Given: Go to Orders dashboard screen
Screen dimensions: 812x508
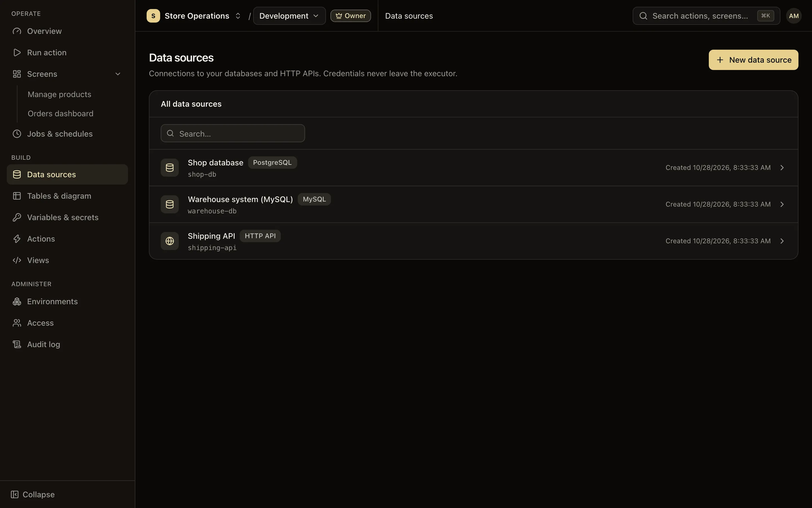Looking at the screenshot, I should pyautogui.click(x=60, y=113).
